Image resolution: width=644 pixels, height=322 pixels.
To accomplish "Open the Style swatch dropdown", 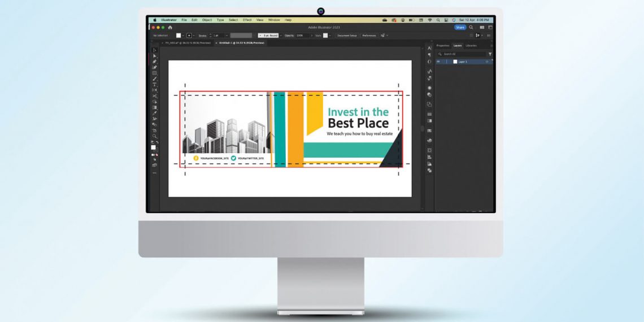I will (x=330, y=36).
